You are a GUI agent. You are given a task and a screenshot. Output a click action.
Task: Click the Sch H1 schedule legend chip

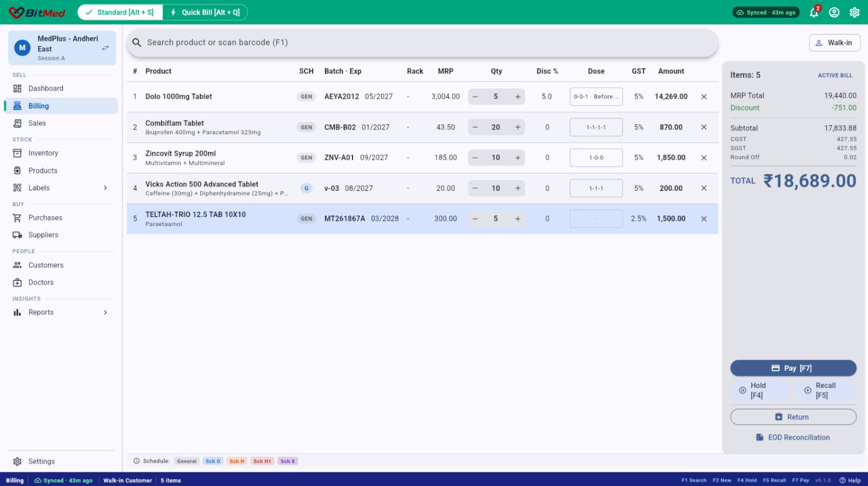(x=262, y=461)
